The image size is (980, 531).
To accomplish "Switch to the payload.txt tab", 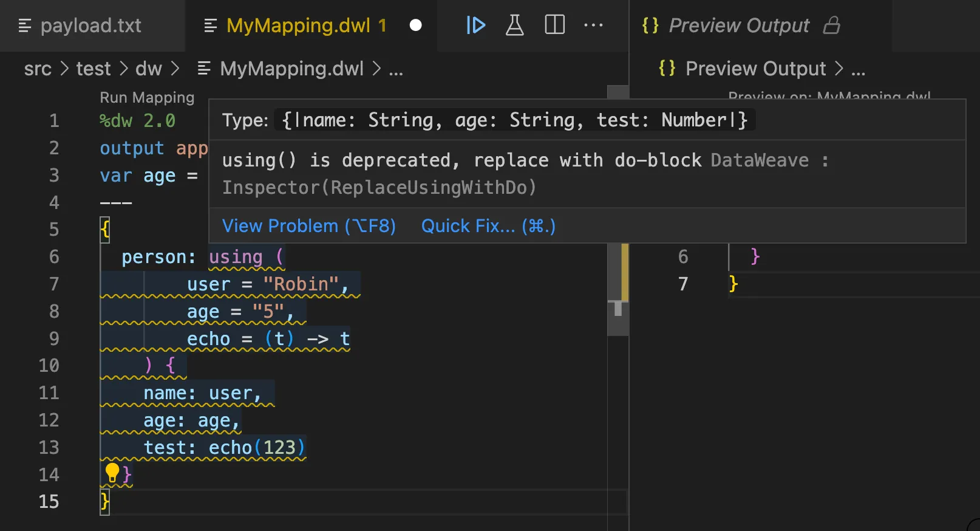I will click(91, 26).
